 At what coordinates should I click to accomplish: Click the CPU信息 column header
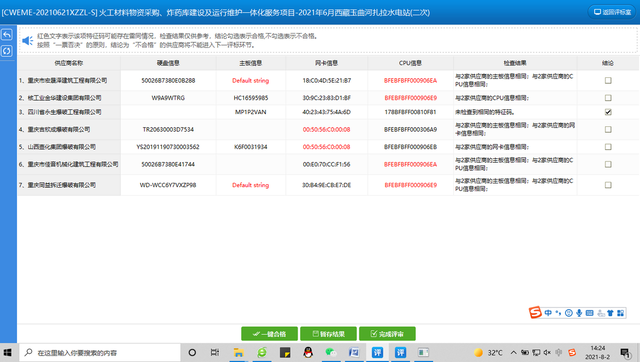(x=410, y=63)
